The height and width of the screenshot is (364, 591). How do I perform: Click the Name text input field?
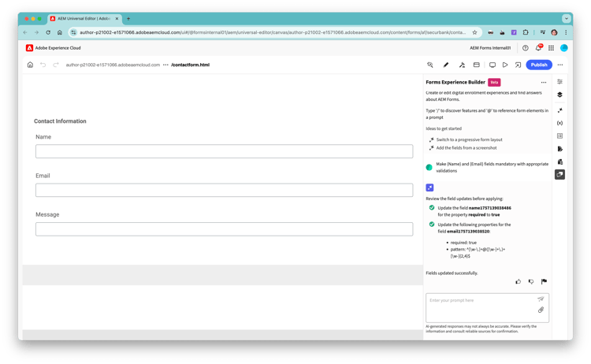(x=225, y=151)
